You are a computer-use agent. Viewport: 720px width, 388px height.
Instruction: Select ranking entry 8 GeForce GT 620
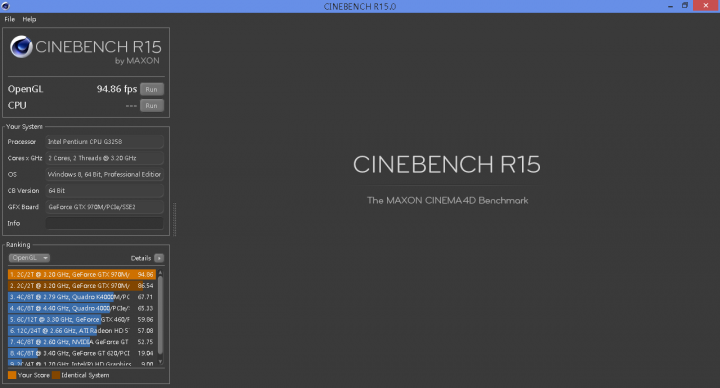82,353
